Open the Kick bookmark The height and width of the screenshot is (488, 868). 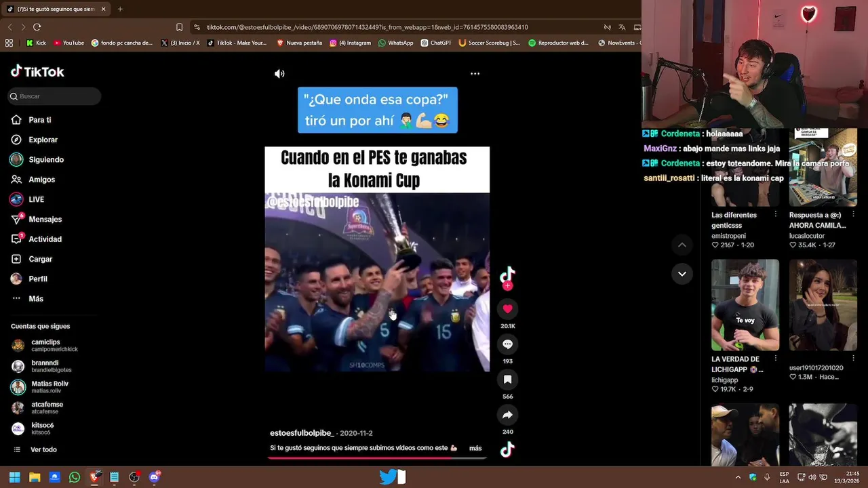(x=36, y=43)
